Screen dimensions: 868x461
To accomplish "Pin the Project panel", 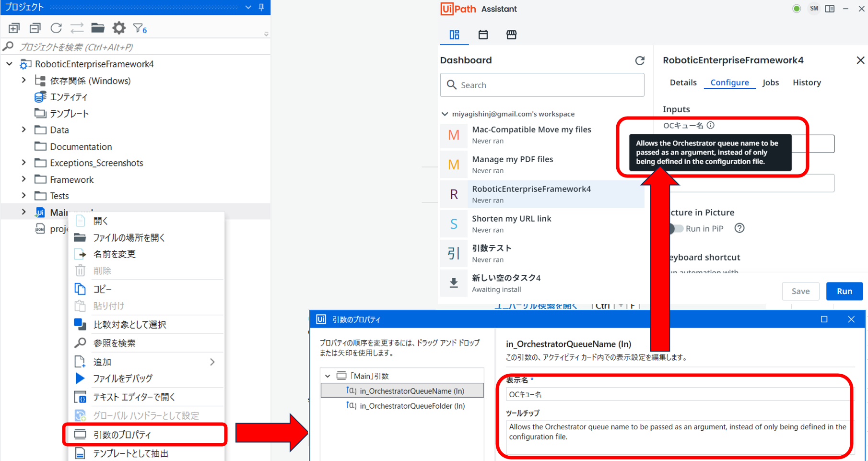I will 261,7.
